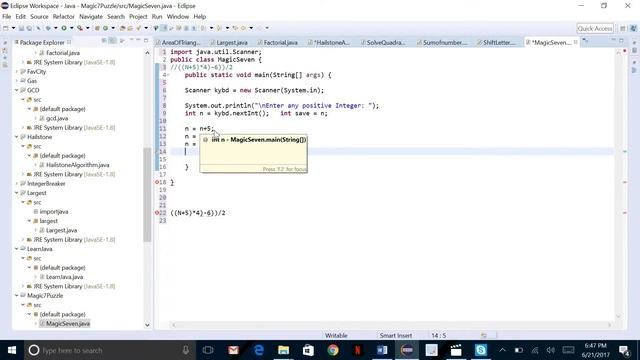This screenshot has width=640, height=360.
Task: Click the New Java Package toolbar icon
Action: [97, 28]
